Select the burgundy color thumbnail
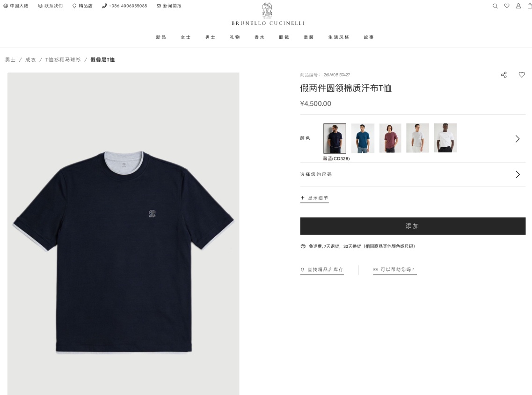This screenshot has width=532, height=395. (x=390, y=138)
